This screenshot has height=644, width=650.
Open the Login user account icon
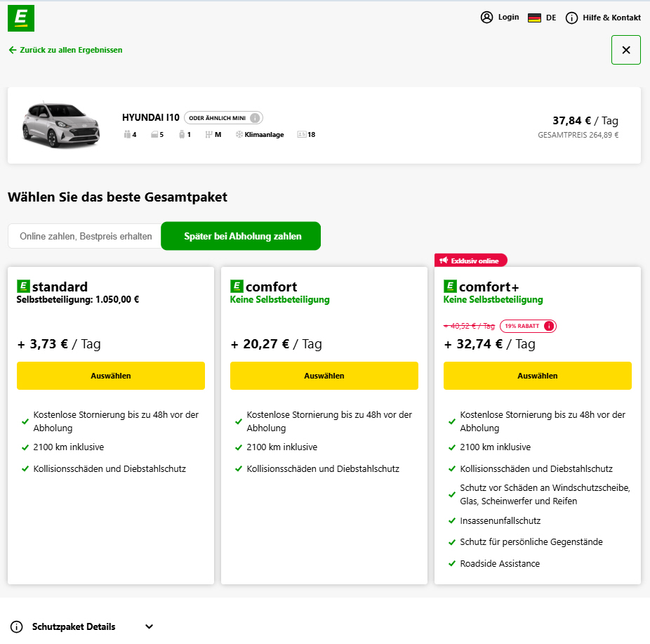click(x=486, y=18)
